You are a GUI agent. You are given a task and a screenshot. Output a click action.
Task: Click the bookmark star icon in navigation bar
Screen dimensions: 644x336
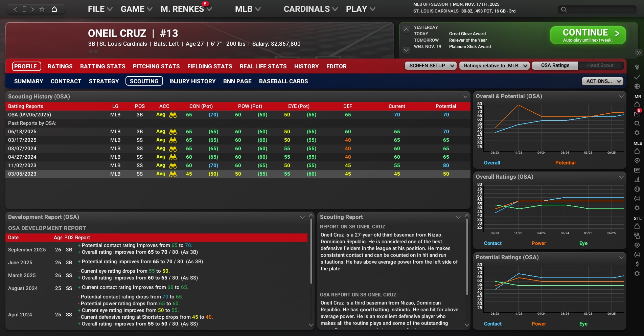[42, 9]
